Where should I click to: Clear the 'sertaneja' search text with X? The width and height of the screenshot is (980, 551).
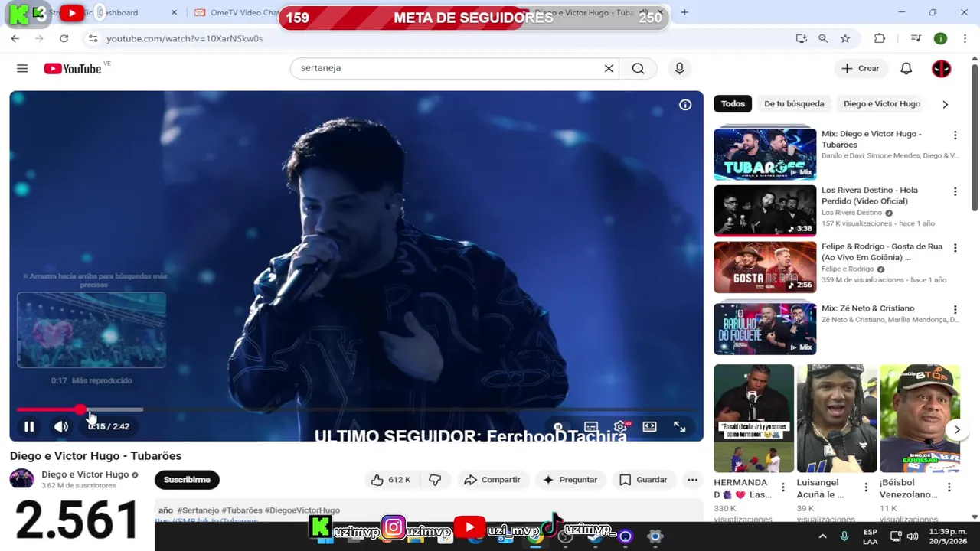click(x=609, y=68)
